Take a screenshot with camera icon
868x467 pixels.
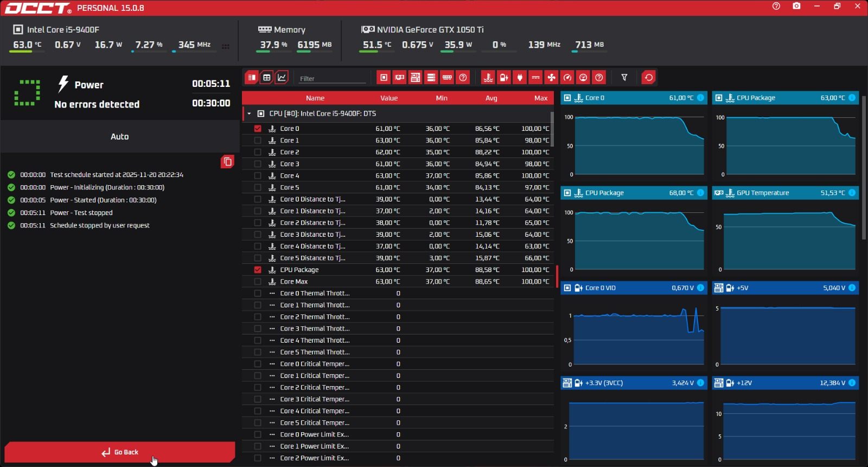tap(796, 7)
